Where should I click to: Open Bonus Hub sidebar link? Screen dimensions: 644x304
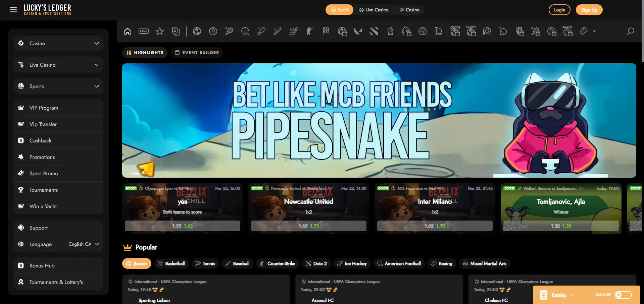[x=59, y=265]
